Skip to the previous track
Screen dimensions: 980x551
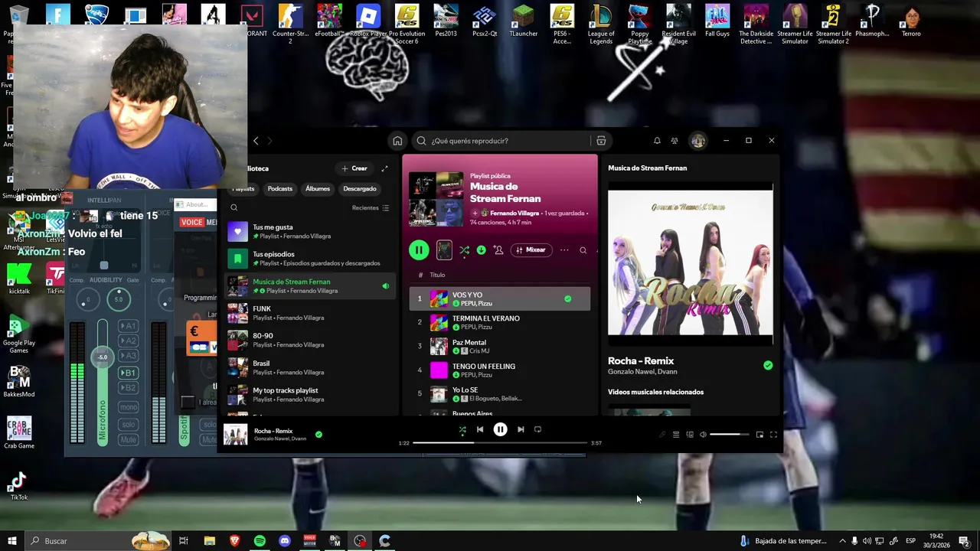click(480, 429)
